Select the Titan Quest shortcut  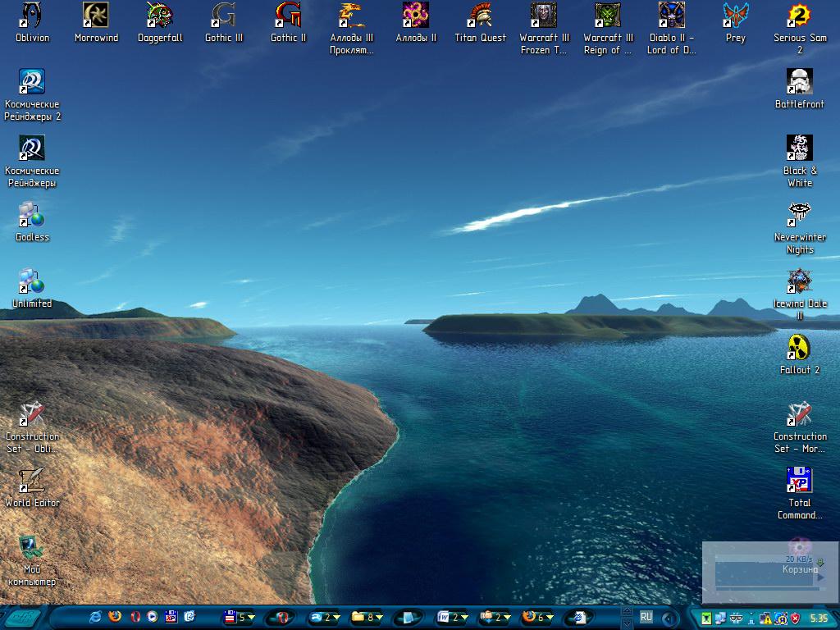pyautogui.click(x=480, y=22)
